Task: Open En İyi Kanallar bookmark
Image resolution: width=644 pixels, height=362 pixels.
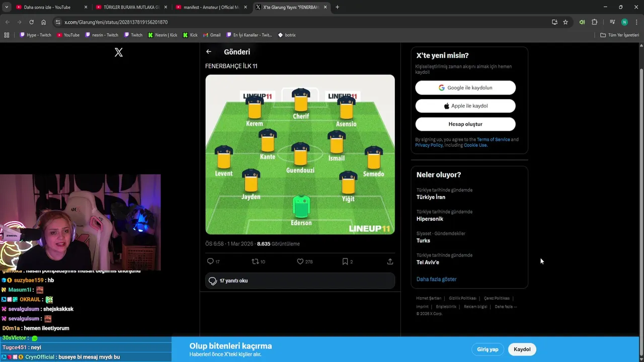Action: coord(249,35)
